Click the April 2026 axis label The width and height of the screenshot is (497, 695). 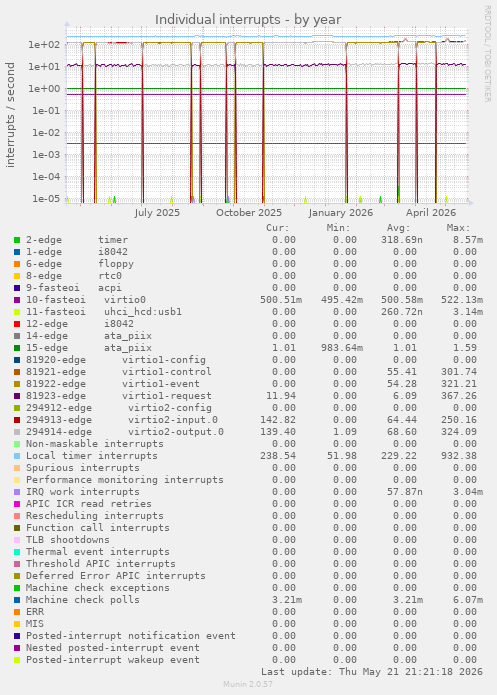click(430, 213)
